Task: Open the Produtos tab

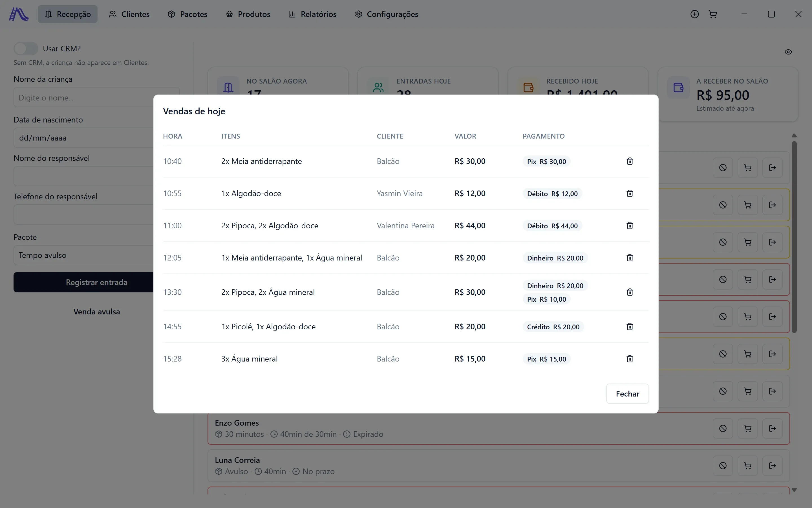Action: (x=248, y=14)
